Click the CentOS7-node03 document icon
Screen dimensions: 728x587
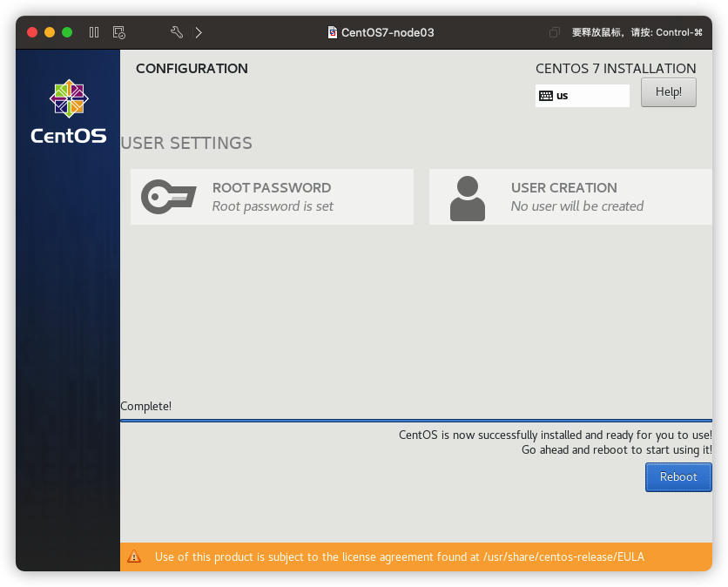(333, 32)
